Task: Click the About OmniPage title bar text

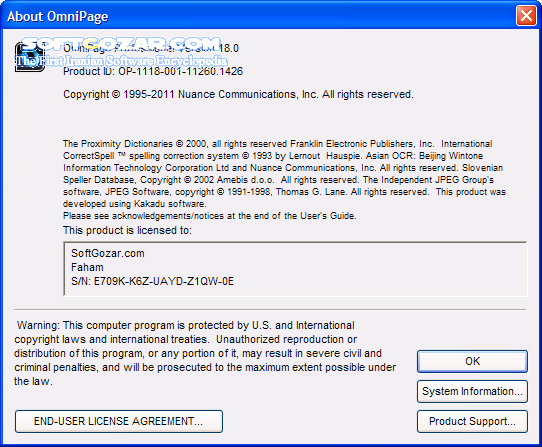Action: tap(58, 16)
